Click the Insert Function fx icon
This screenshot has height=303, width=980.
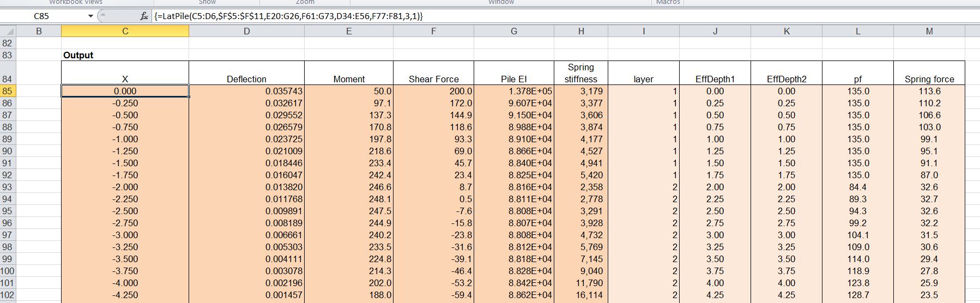point(144,16)
